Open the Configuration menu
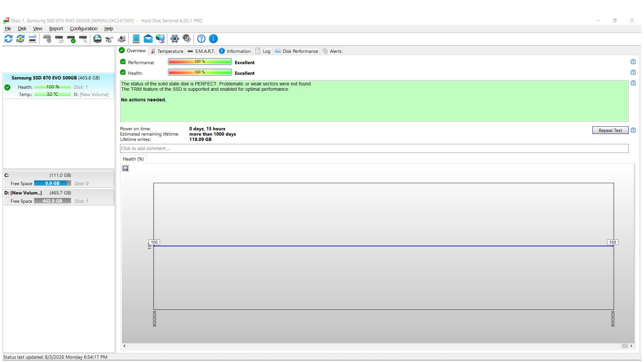644x362 pixels. coord(83,29)
